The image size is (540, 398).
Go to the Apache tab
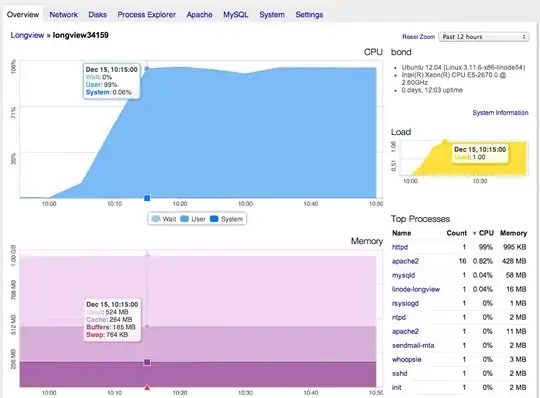tap(199, 15)
